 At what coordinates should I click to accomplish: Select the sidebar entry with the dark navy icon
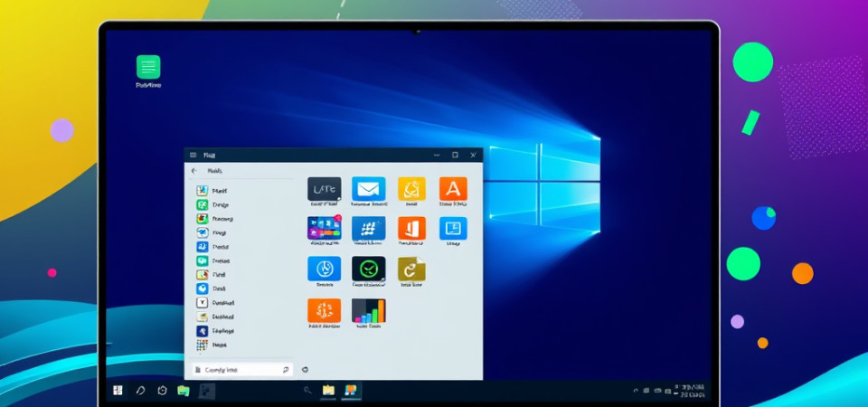click(216, 331)
